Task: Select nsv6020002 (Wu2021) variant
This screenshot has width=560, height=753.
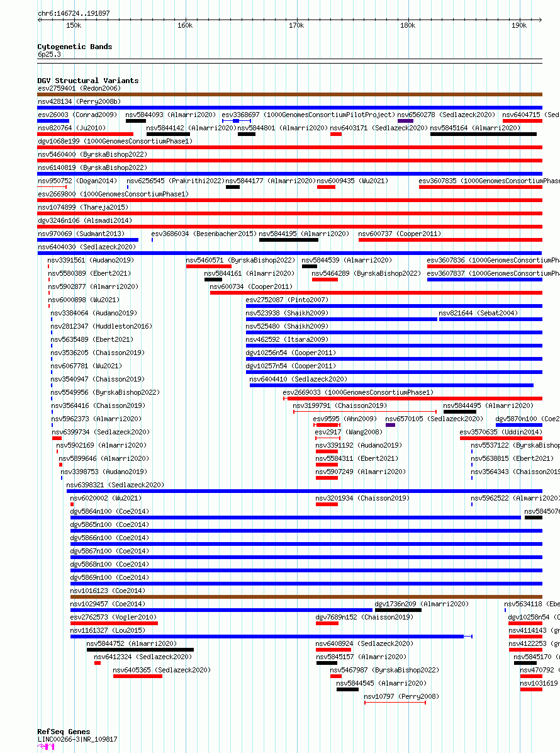Action: 106,498
